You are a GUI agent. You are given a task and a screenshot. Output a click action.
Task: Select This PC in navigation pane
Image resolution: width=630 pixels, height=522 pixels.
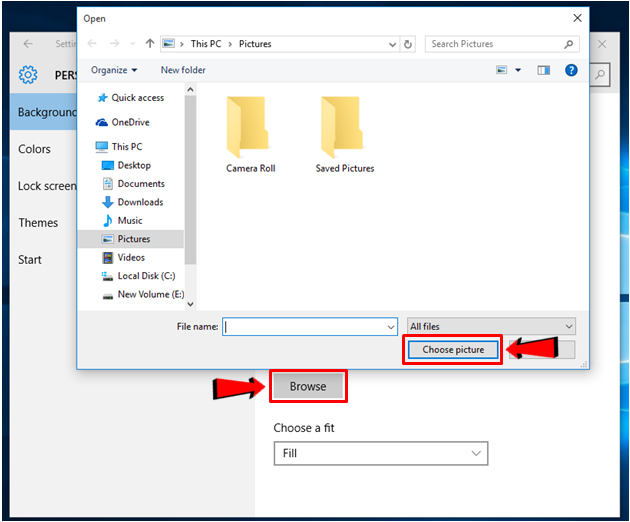(x=119, y=147)
